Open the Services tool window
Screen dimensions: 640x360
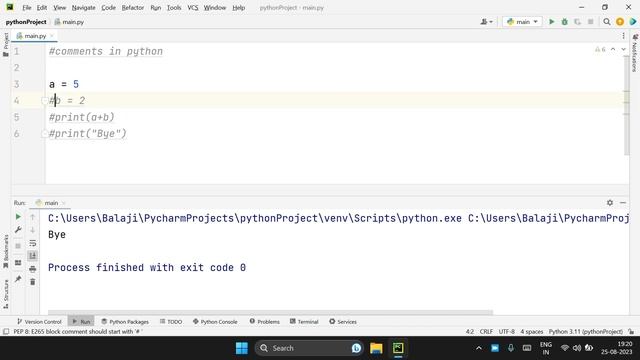tap(343, 322)
